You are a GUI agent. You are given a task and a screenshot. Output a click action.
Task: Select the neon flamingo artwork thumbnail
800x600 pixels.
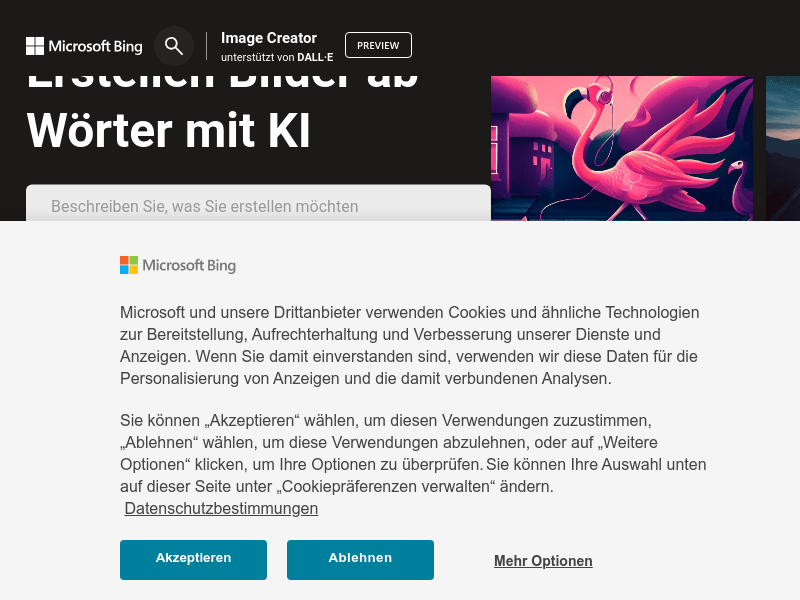(x=621, y=147)
